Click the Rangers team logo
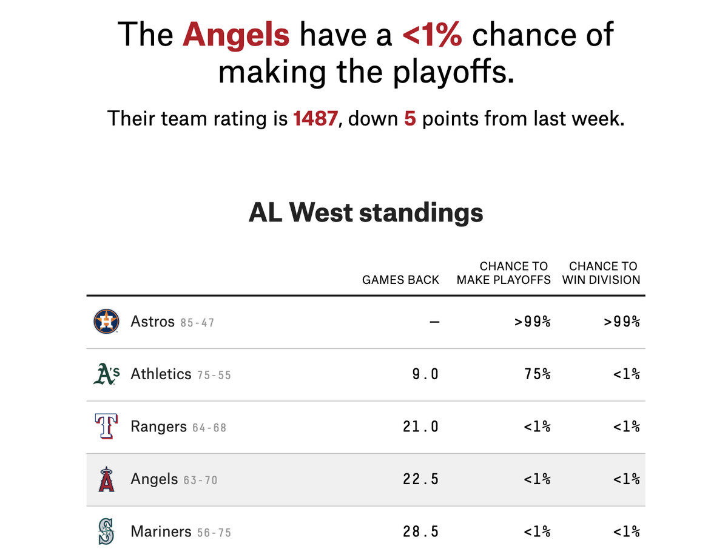This screenshot has height=560, width=728. 106,427
